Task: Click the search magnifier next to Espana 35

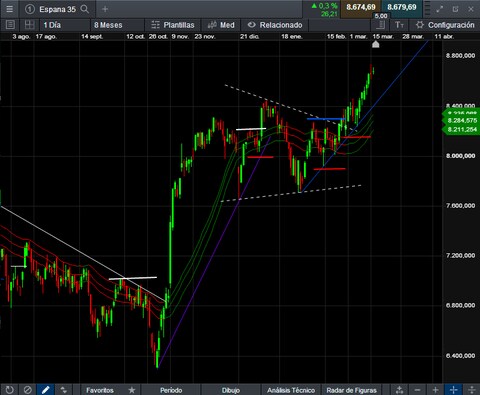Action: pos(85,9)
